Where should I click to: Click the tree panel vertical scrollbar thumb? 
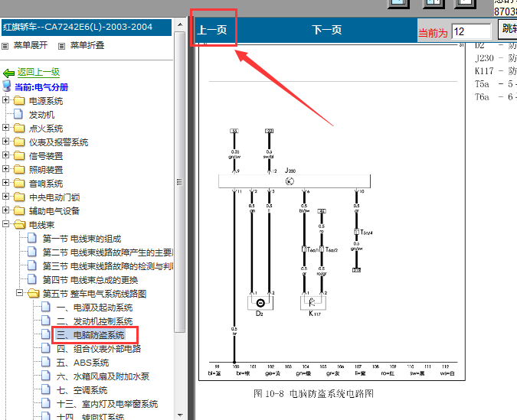180,182
